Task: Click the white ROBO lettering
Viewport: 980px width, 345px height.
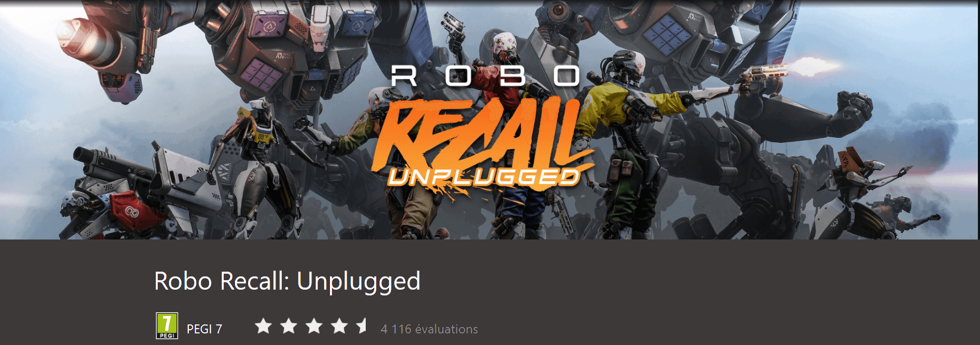Action: 484,76
